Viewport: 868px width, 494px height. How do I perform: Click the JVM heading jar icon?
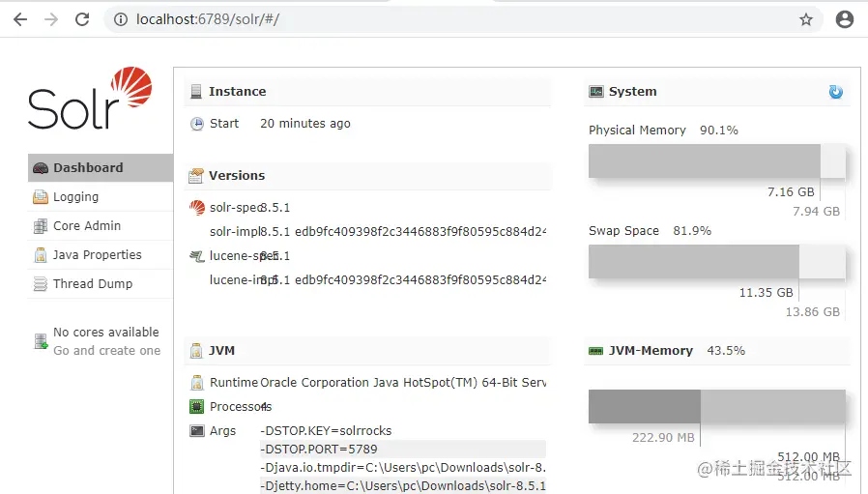point(196,351)
